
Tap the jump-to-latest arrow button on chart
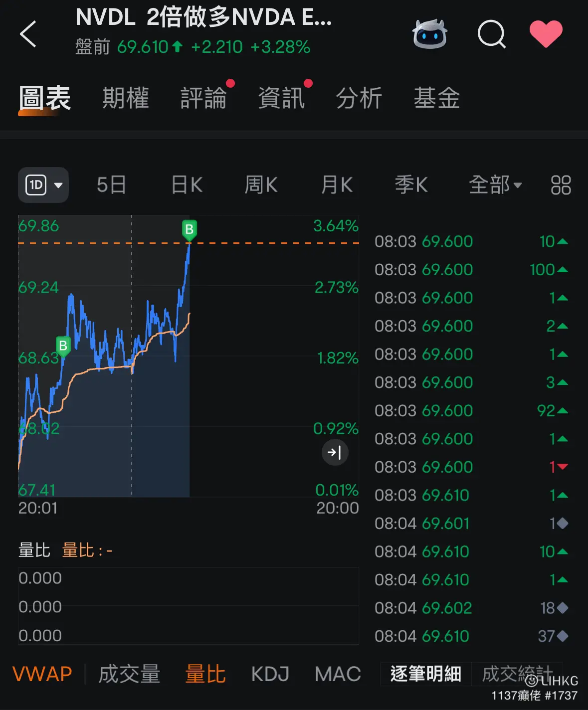(x=335, y=452)
